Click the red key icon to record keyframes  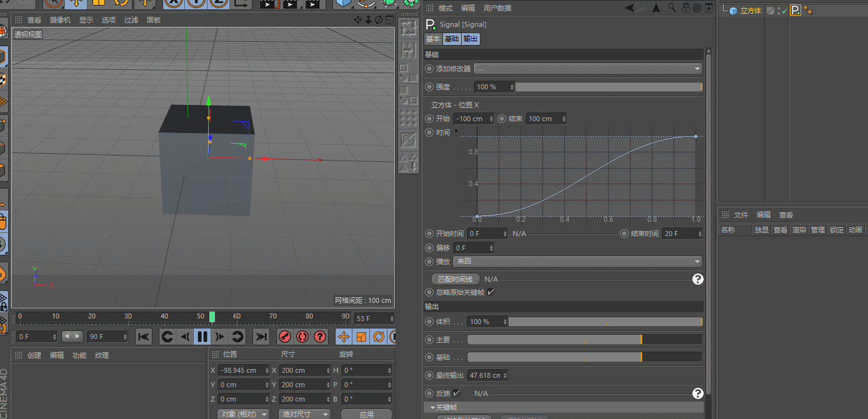285,337
